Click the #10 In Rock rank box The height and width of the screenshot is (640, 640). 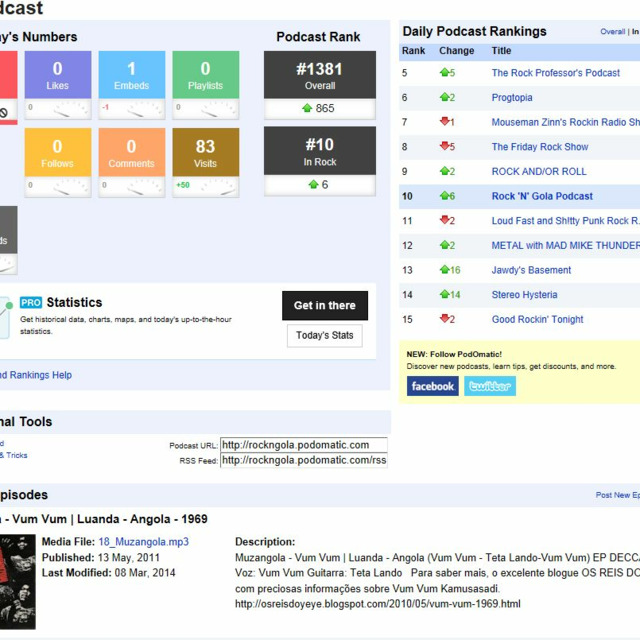[x=320, y=151]
